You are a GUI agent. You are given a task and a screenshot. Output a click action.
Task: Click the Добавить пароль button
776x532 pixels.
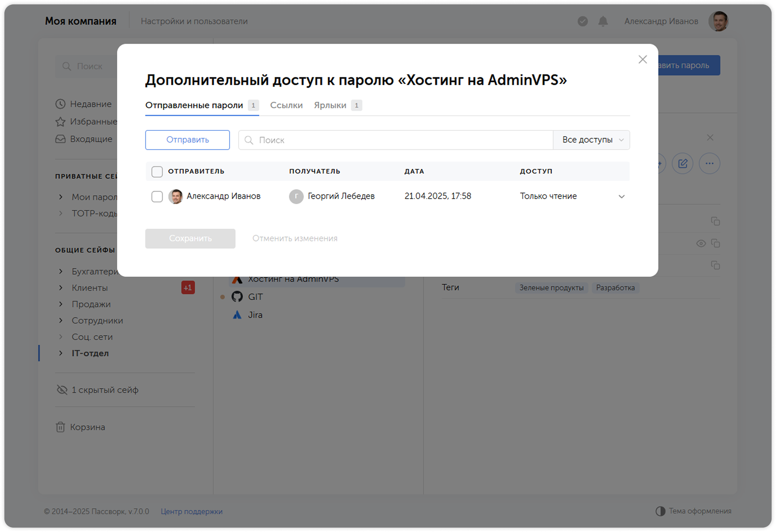pos(689,65)
